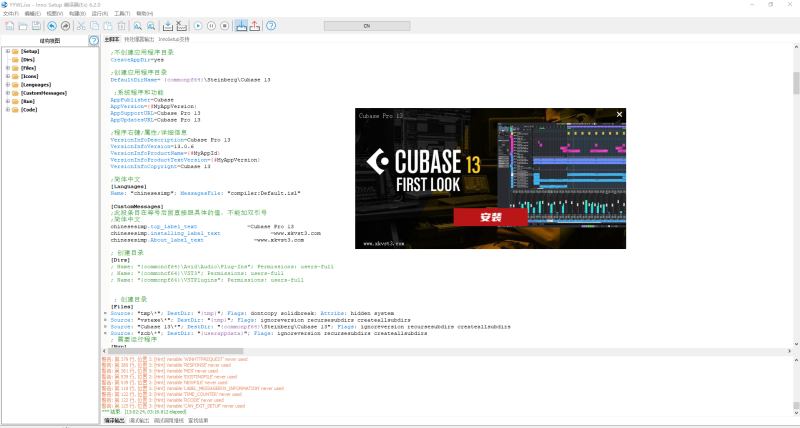Open the 工具(T) menu

tap(122, 13)
